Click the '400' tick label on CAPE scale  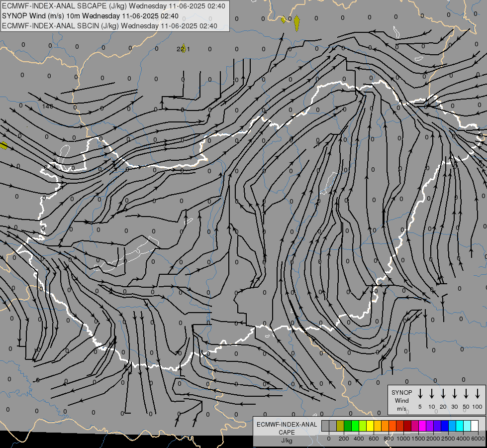(359, 439)
